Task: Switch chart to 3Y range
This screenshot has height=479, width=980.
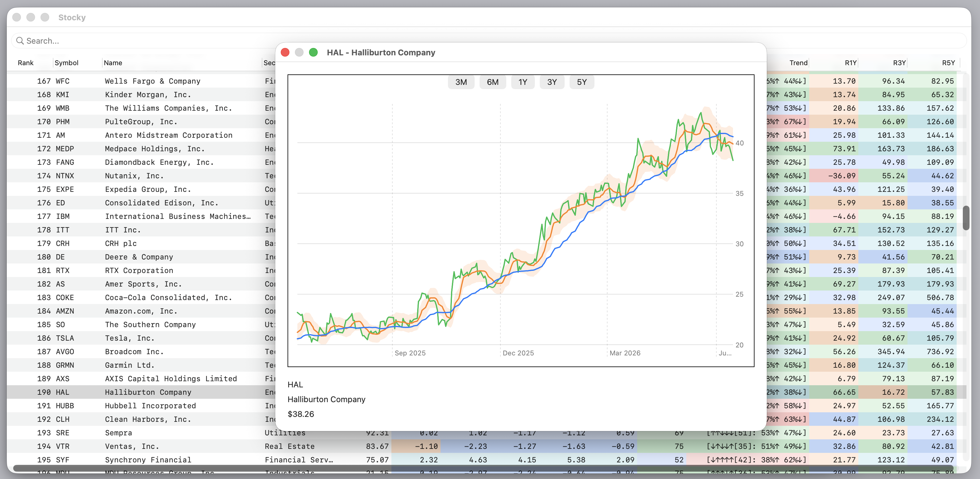Action: pos(552,82)
